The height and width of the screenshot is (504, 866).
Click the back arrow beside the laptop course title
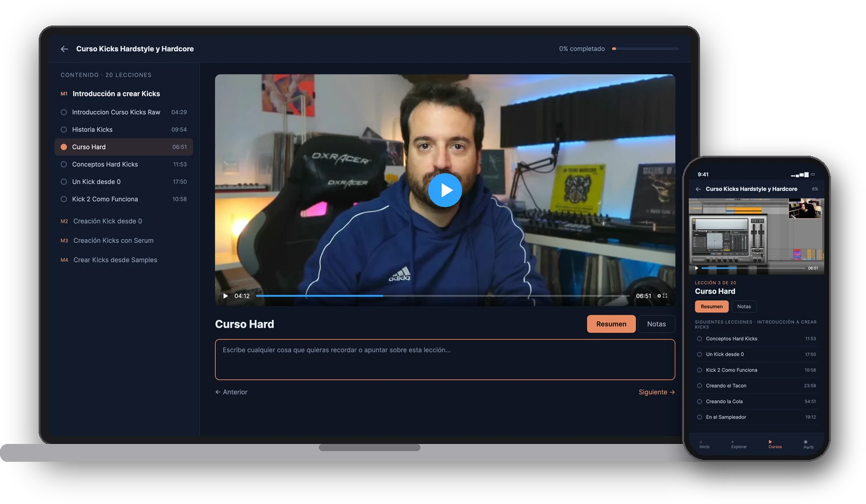click(x=64, y=49)
